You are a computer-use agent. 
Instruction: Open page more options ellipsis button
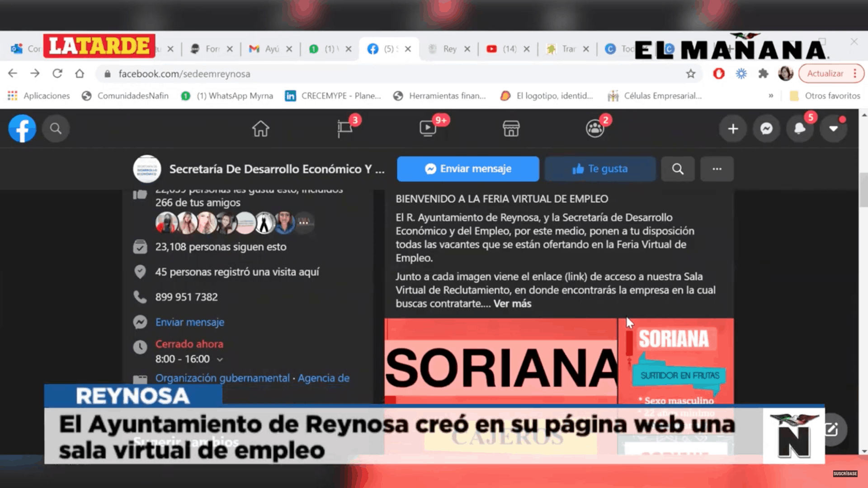[717, 169]
